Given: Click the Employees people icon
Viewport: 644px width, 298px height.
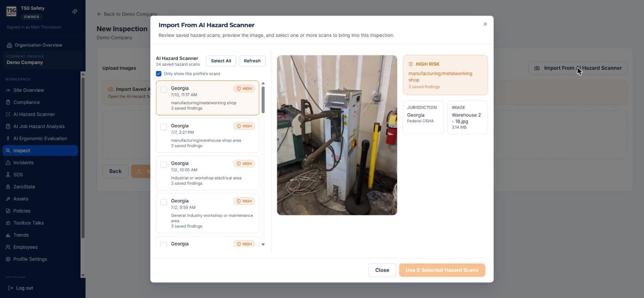Looking at the screenshot, I should coord(8,247).
